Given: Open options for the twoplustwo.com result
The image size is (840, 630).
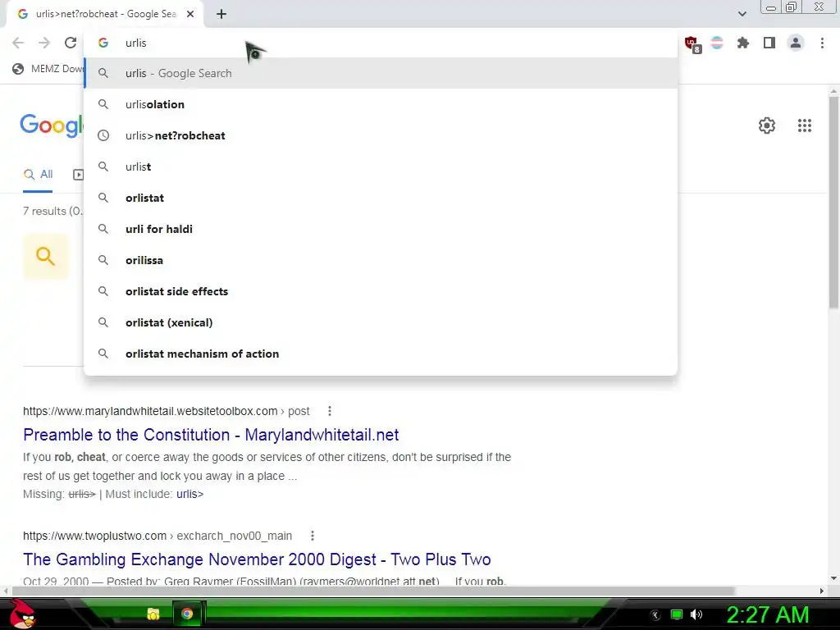Looking at the screenshot, I should coord(313,536).
